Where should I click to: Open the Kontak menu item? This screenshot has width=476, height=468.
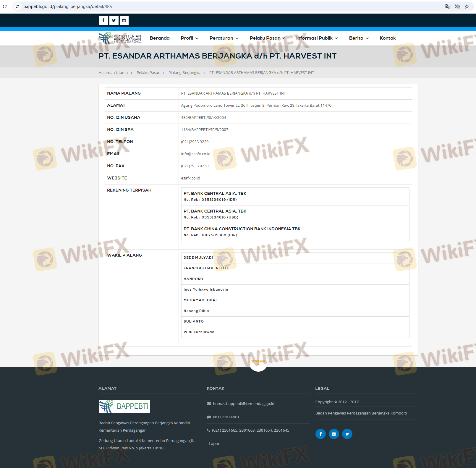point(388,38)
